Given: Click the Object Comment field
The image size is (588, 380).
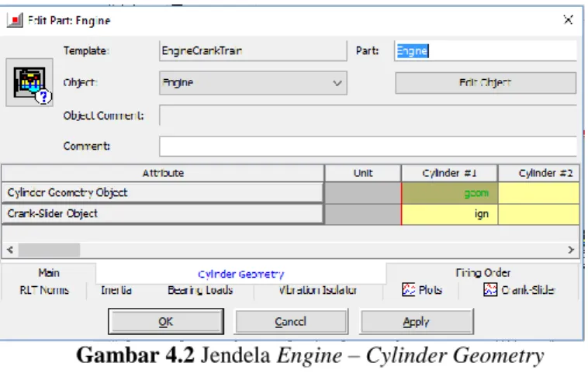Looking at the screenshot, I should (368, 116).
